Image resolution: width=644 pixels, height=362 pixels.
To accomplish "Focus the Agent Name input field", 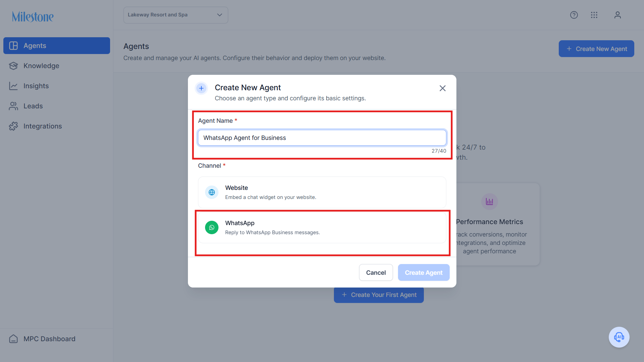I will coord(322,138).
